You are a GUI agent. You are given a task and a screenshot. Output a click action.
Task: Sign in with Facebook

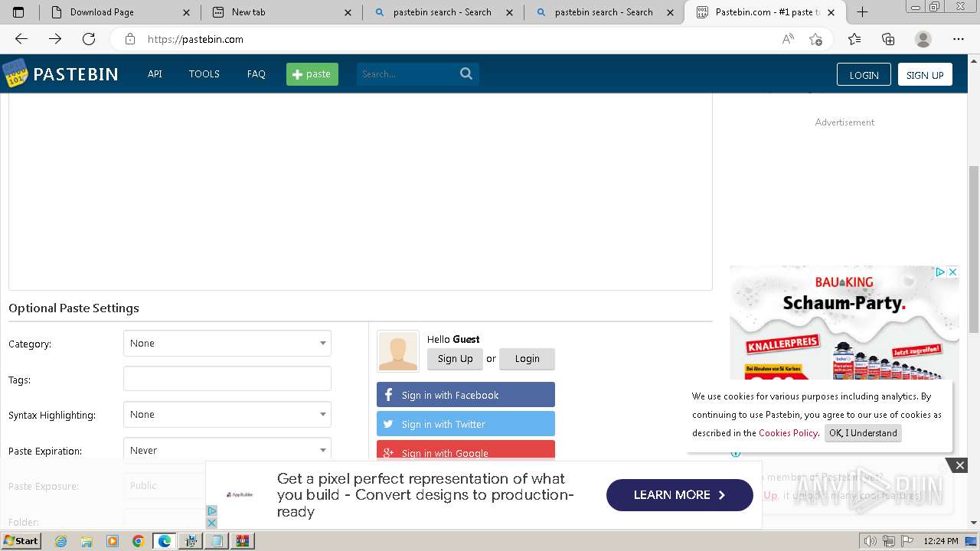465,395
